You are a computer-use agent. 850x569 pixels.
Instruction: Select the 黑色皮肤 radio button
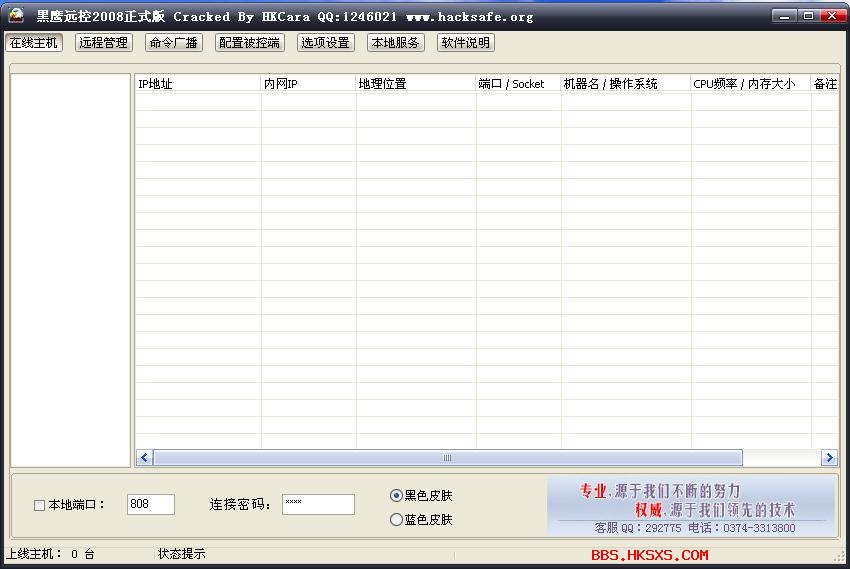click(x=396, y=495)
